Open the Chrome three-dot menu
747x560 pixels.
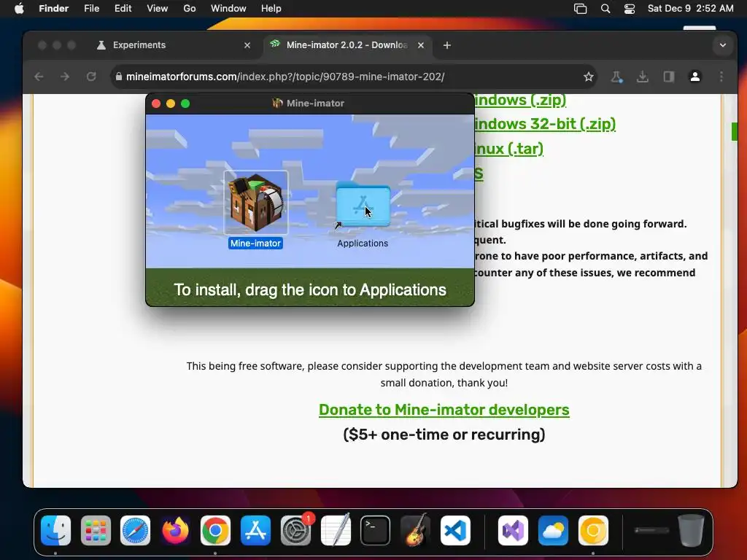721,77
